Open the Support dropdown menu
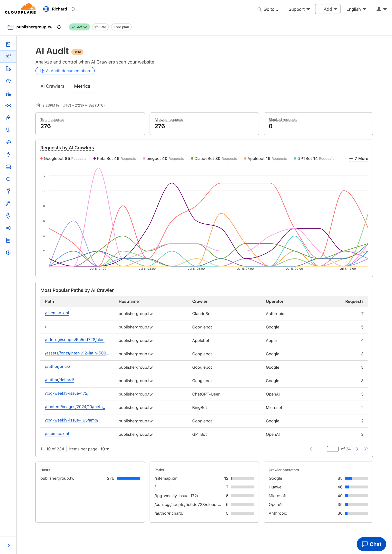This screenshot has height=554, width=392. (x=299, y=9)
